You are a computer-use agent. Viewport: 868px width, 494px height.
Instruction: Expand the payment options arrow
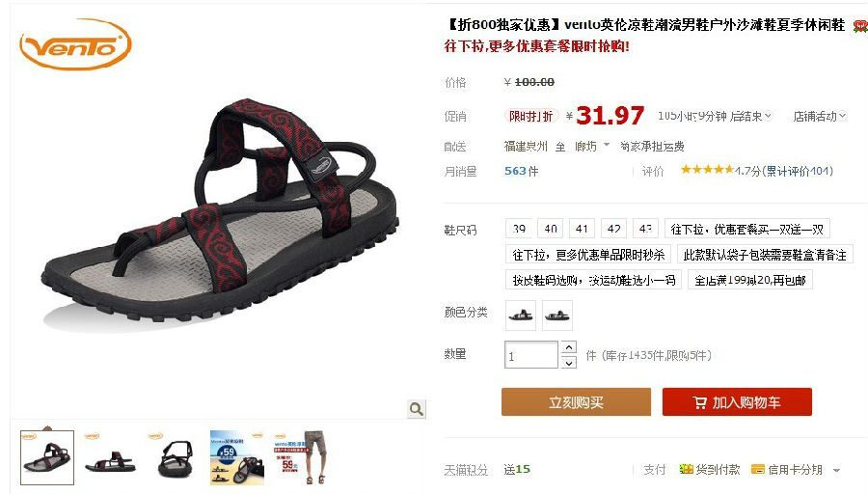click(836, 470)
